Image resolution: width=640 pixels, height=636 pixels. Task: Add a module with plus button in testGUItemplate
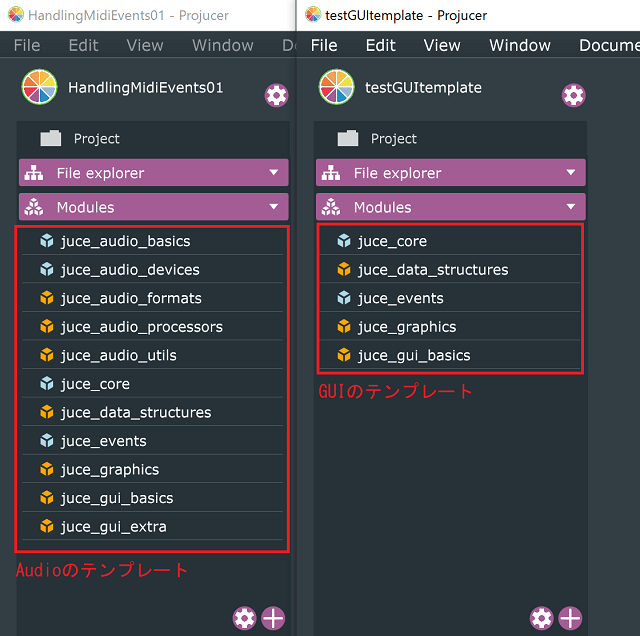point(570,618)
